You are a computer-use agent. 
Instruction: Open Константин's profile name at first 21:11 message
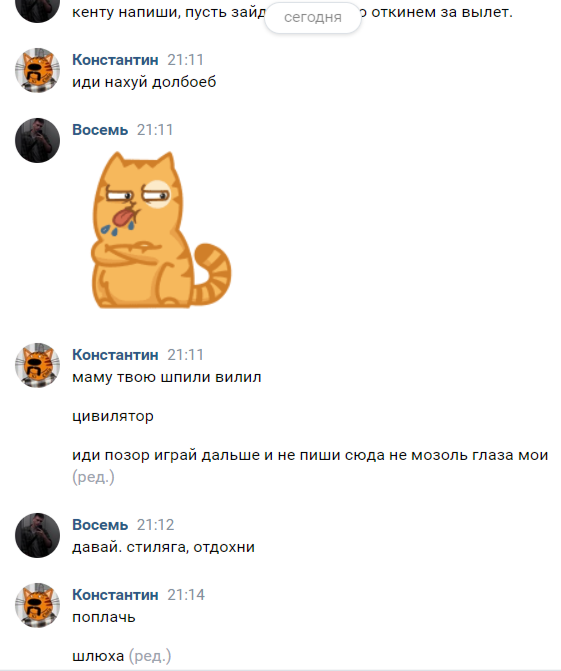point(115,60)
